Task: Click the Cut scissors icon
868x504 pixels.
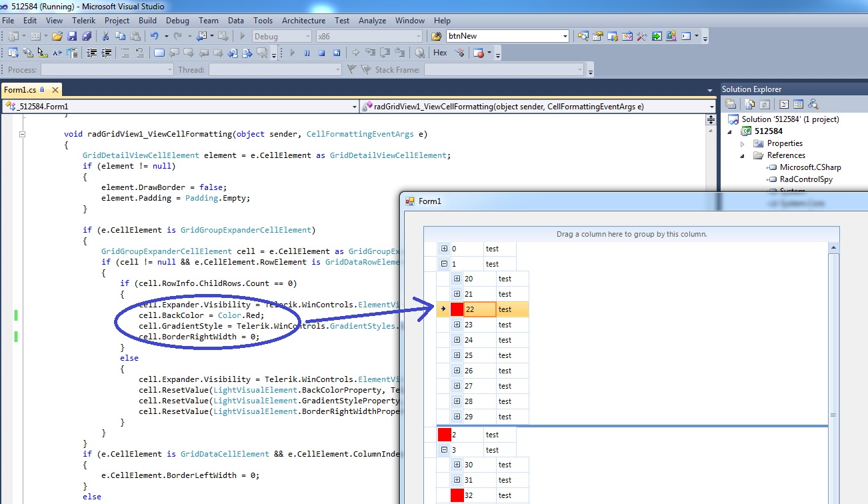Action: [105, 36]
